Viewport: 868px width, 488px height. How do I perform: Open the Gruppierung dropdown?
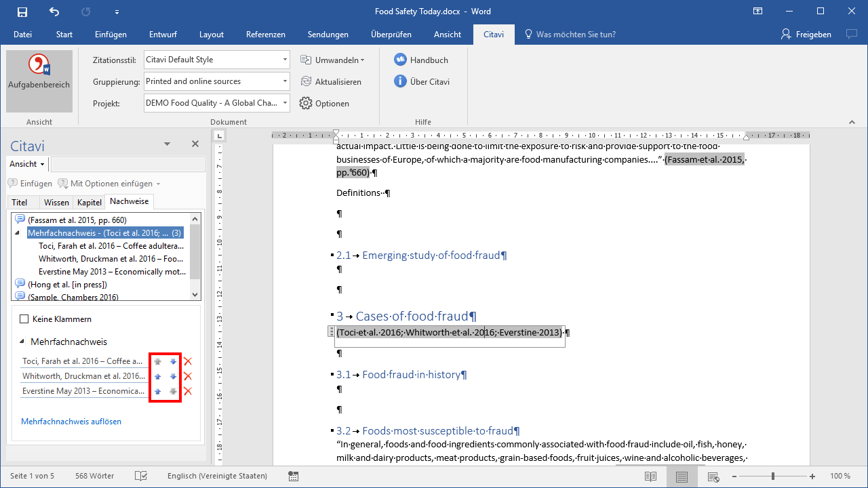(x=285, y=81)
